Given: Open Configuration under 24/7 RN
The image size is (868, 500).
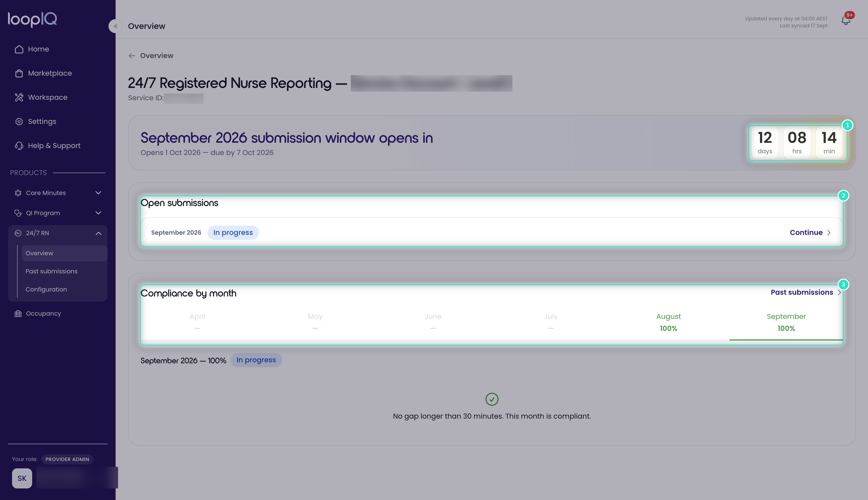Looking at the screenshot, I should click(64, 290).
